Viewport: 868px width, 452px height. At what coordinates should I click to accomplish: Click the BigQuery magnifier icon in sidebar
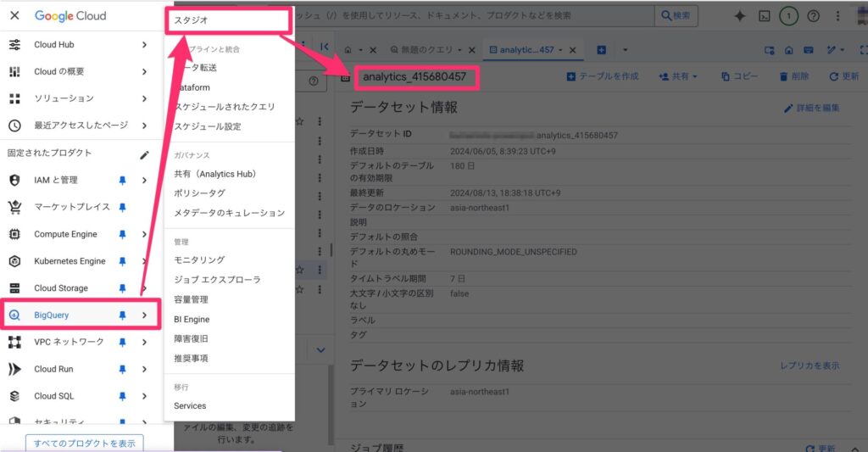tap(14, 315)
